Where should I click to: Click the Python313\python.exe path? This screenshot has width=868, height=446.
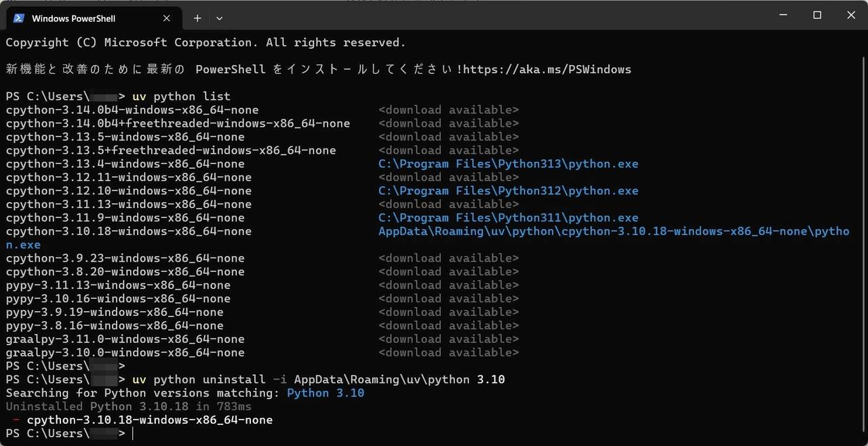pos(508,164)
